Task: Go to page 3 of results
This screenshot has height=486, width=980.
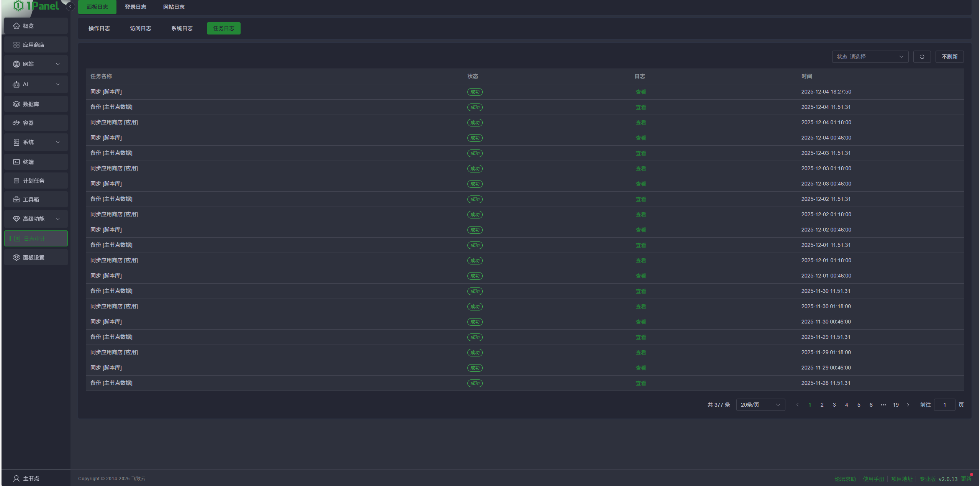Action: point(834,405)
